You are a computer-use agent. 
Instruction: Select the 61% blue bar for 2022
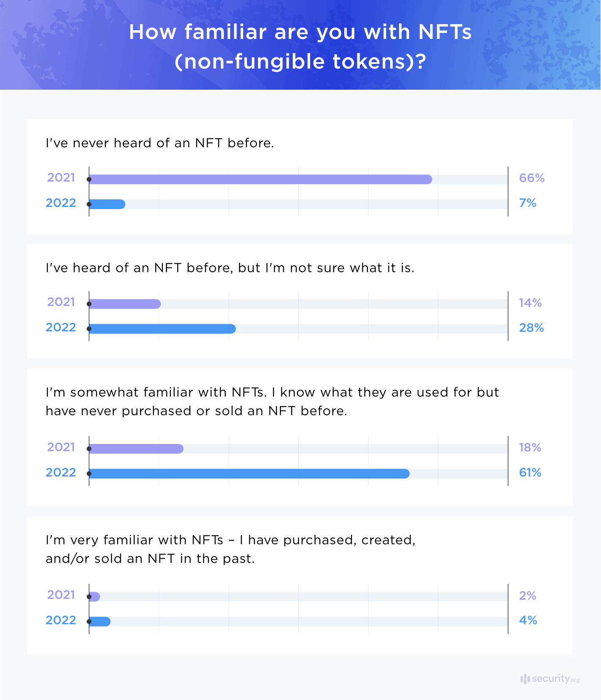[x=249, y=474]
